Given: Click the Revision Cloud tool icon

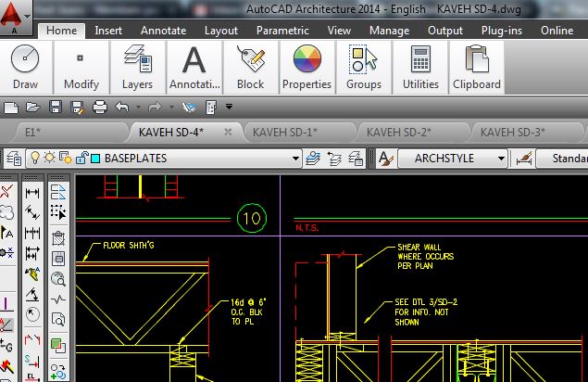Looking at the screenshot, I should [x=6, y=213].
